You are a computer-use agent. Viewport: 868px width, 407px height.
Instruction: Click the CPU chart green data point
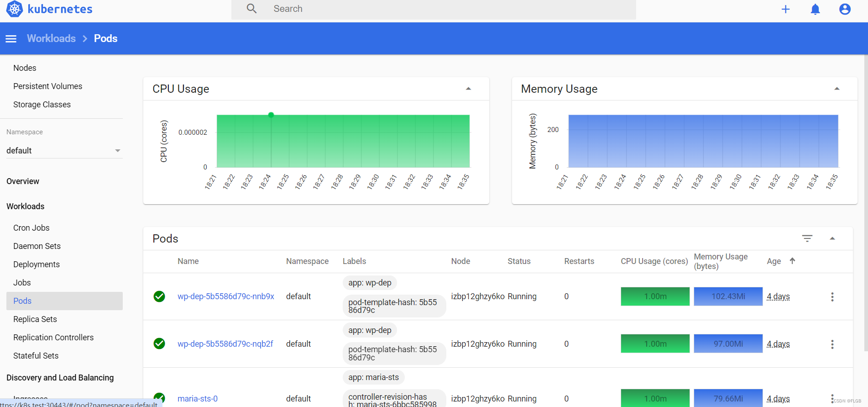point(271,115)
